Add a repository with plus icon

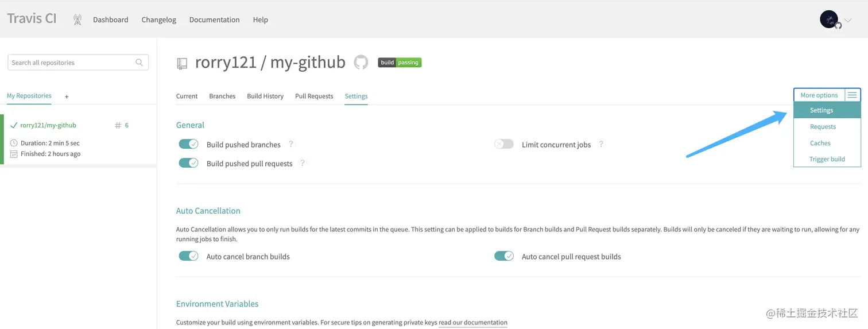[67, 96]
